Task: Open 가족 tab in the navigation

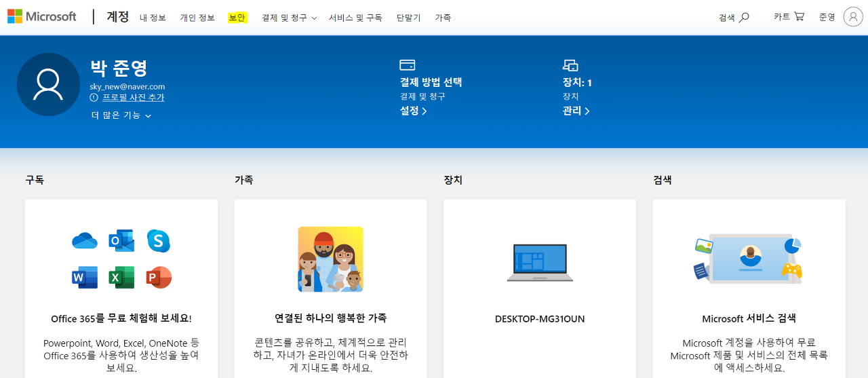Action: pos(443,18)
